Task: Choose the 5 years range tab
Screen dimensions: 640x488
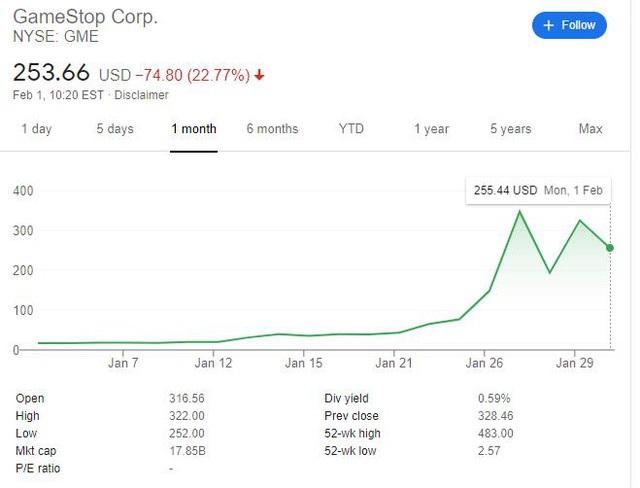Action: pyautogui.click(x=510, y=129)
